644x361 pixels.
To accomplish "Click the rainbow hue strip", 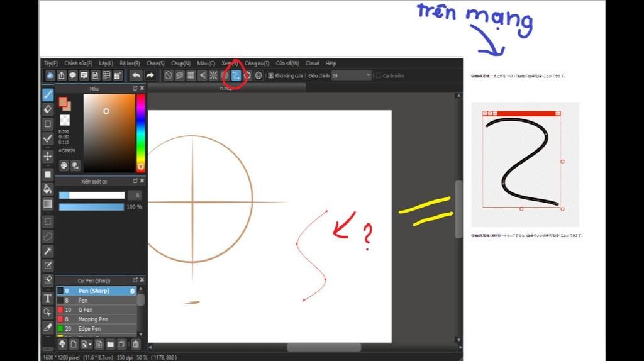I will [140, 133].
